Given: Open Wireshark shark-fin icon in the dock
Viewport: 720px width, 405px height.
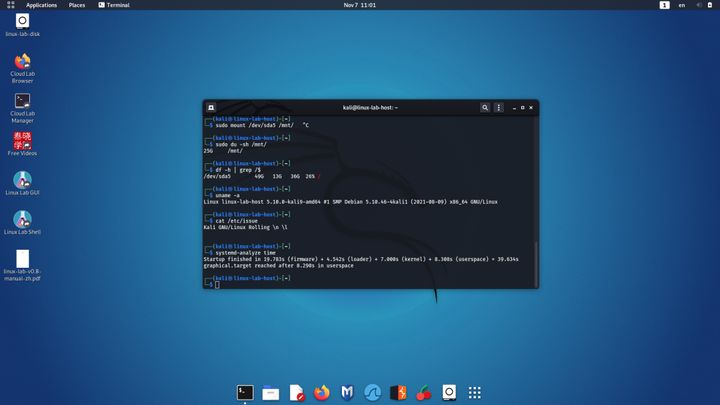Looking at the screenshot, I should coord(372,393).
